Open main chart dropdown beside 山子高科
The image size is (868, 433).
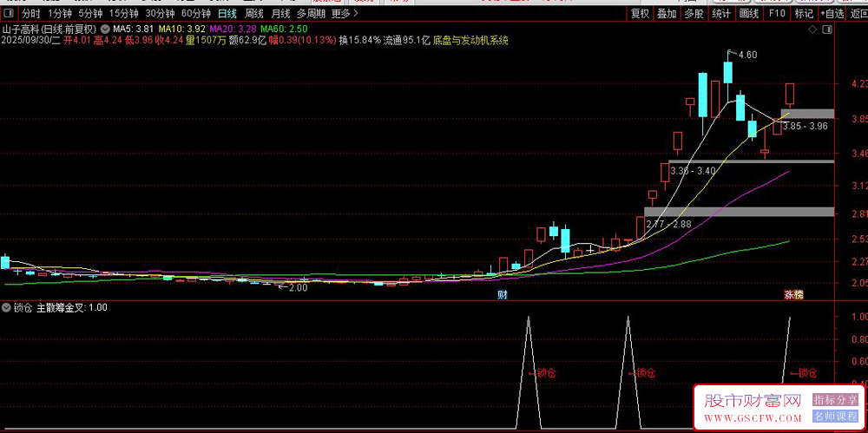[105, 29]
